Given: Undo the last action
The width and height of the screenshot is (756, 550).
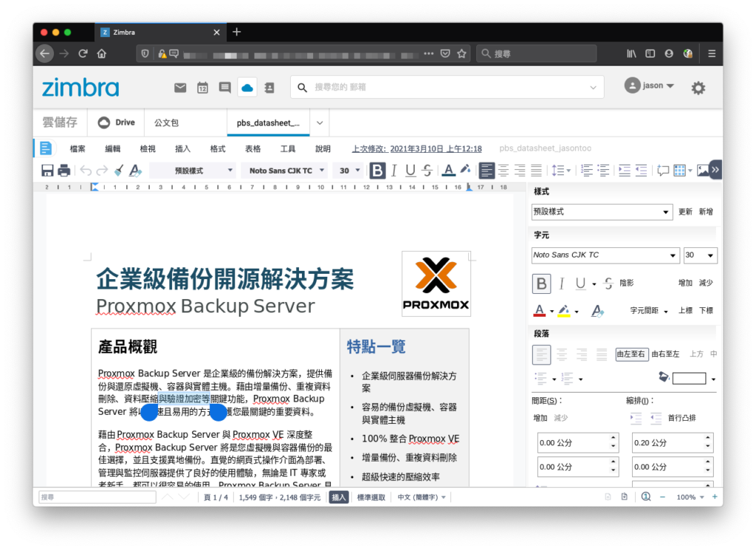Looking at the screenshot, I should 86,171.
